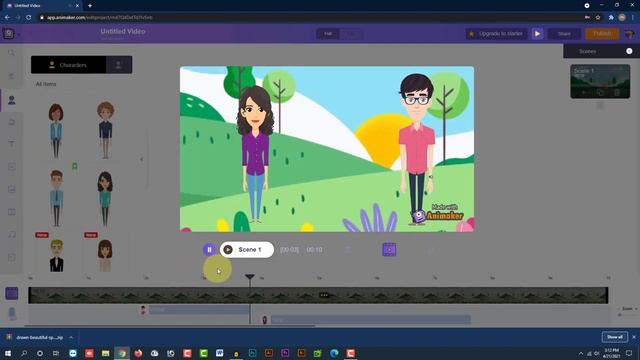This screenshot has width=640, height=360.
Task: Open Word from the taskbar
Action: pos(220,353)
